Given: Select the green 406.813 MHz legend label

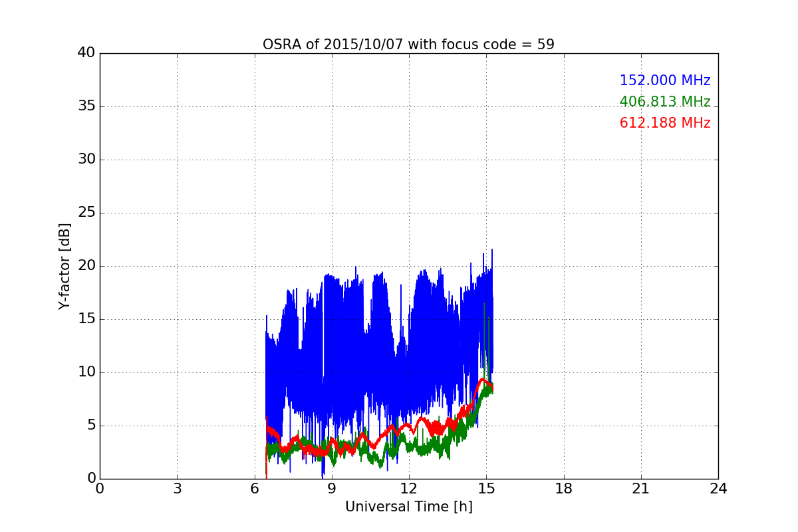Looking at the screenshot, I should tap(665, 102).
